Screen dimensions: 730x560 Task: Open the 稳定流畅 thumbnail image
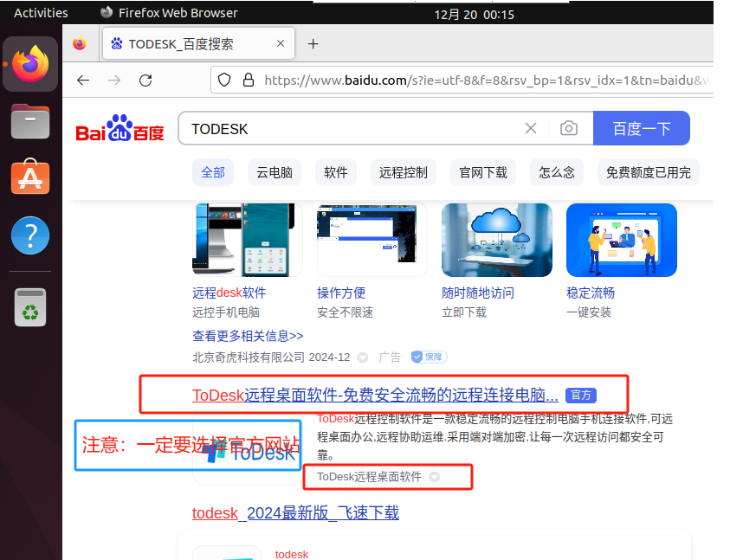[x=622, y=240]
